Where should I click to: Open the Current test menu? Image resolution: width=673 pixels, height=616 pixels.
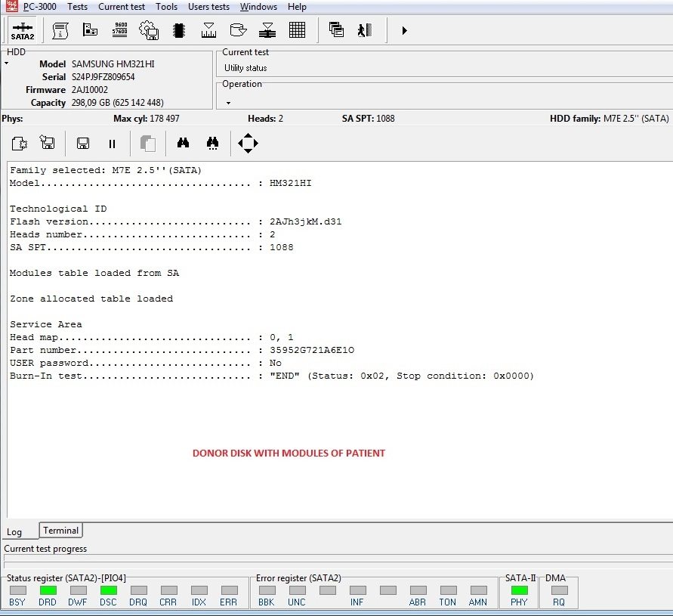(122, 7)
